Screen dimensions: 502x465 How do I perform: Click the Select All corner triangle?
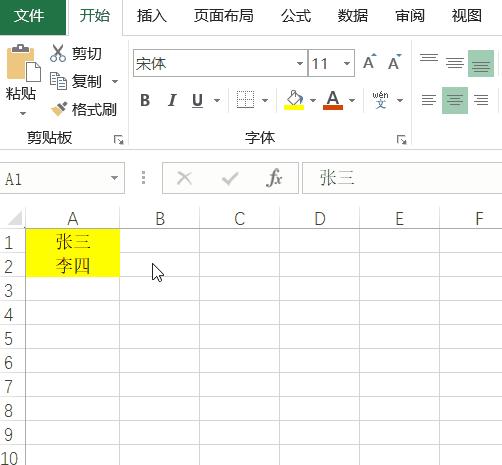tap(15, 218)
